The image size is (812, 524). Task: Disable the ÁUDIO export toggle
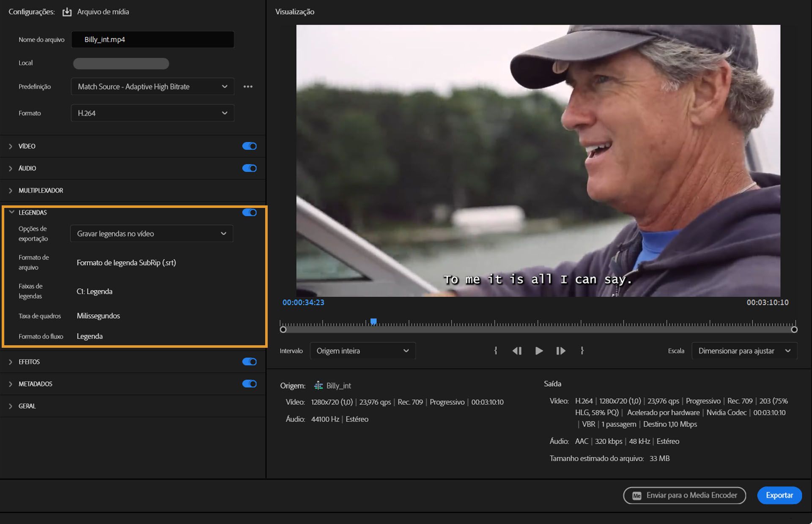point(249,168)
